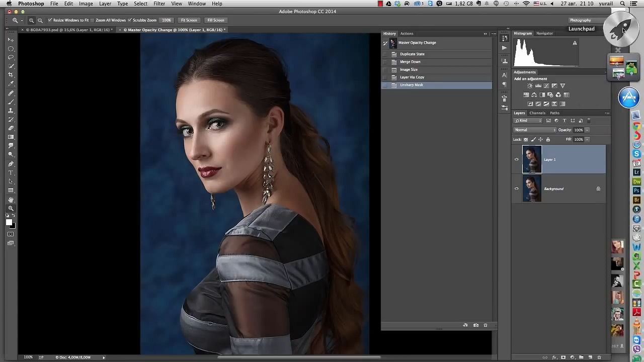
Task: Select the Eyedropper tool
Action: [11, 83]
